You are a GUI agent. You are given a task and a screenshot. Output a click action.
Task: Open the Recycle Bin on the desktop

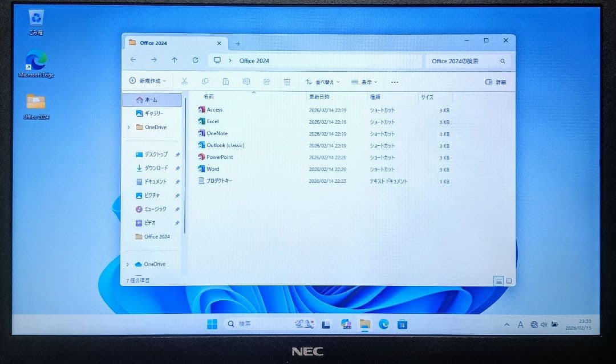tap(36, 22)
